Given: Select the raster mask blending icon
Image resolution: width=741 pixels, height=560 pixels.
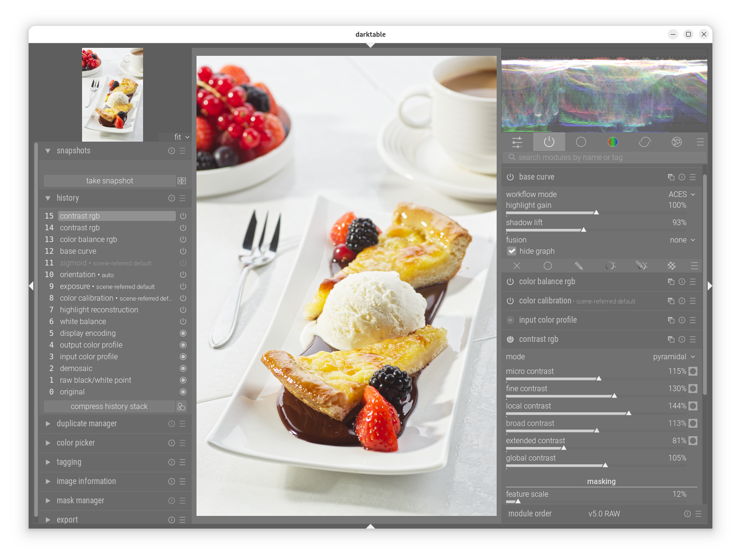Looking at the screenshot, I should point(672,266).
